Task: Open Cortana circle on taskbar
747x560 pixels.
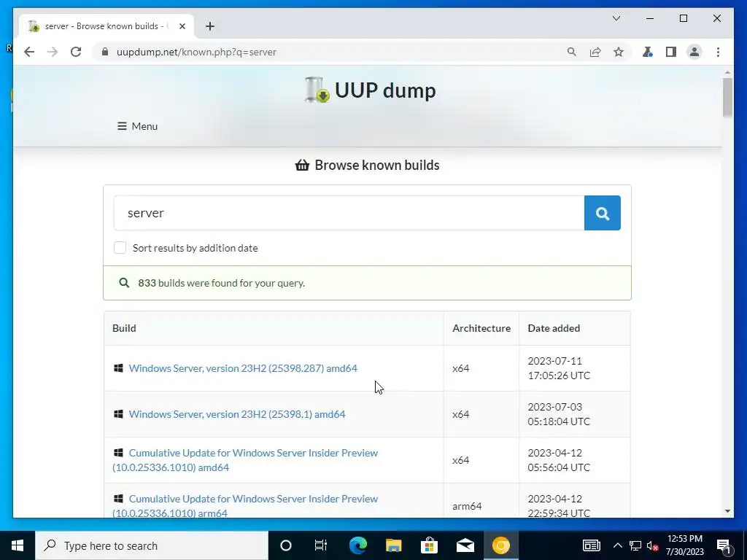Action: click(x=286, y=545)
